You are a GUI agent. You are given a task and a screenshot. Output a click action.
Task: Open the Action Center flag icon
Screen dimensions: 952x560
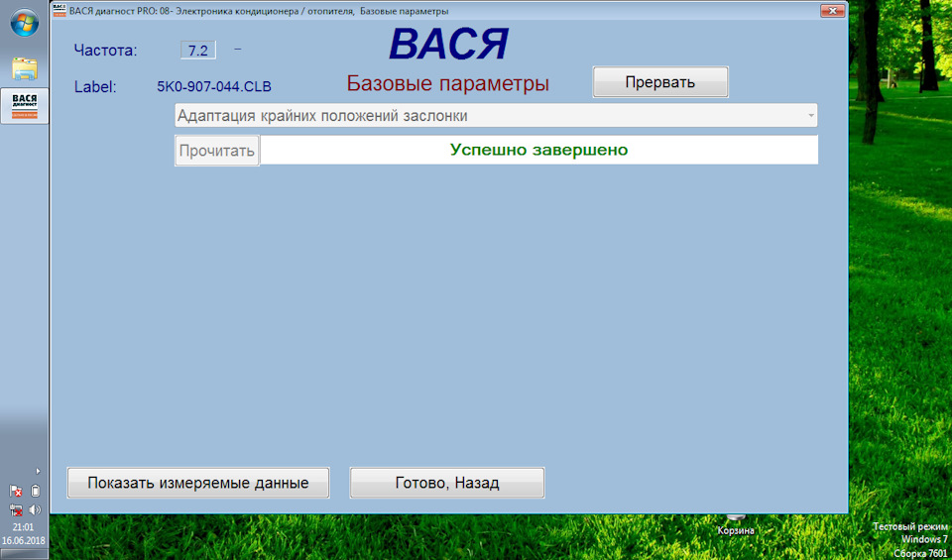16,491
